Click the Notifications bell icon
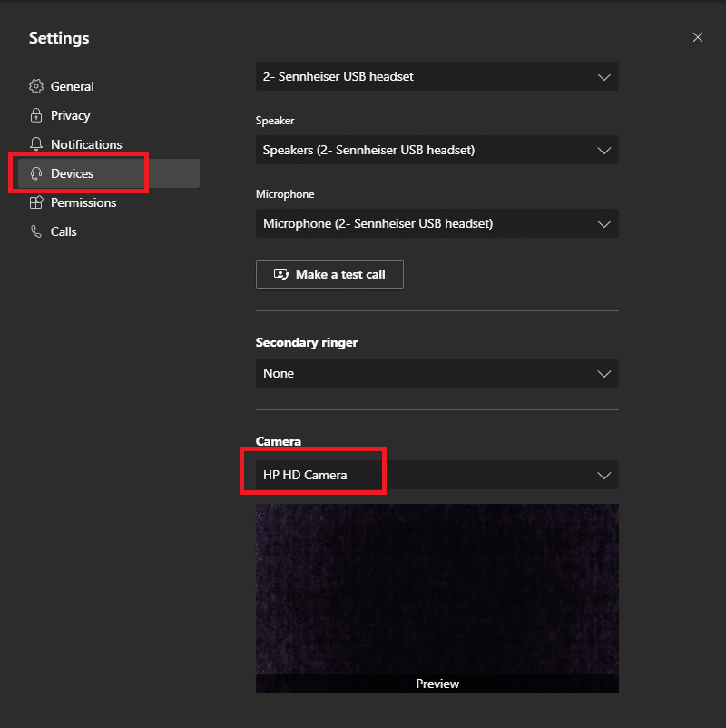Screen dimensions: 726x728 click(36, 144)
